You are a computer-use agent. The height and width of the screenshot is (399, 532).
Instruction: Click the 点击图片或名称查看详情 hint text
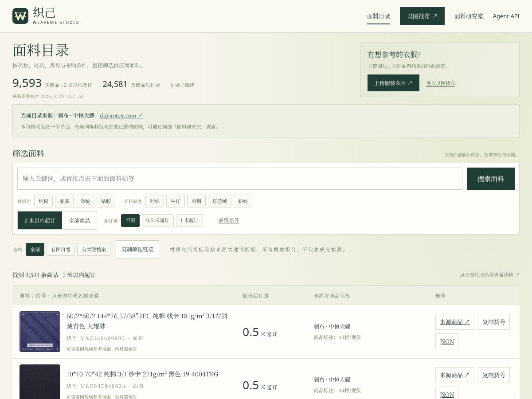[x=489, y=275]
